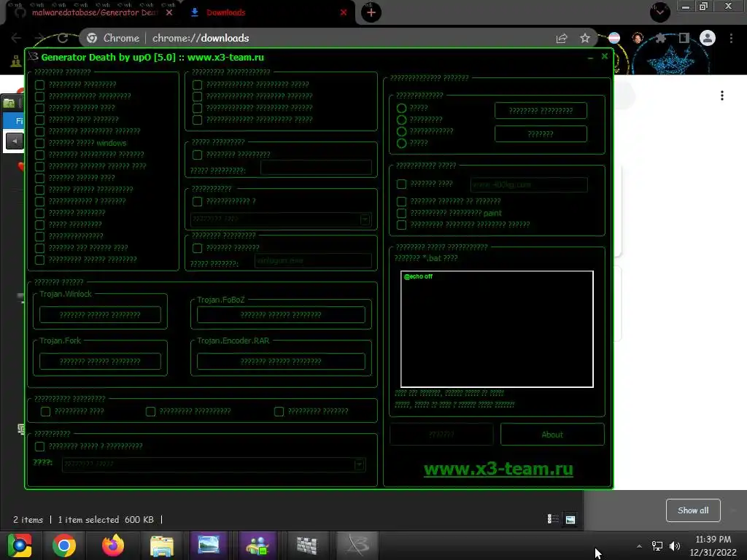Click the share icon in Chrome's address bar
Image resolution: width=747 pixels, height=560 pixels.
[x=562, y=38]
